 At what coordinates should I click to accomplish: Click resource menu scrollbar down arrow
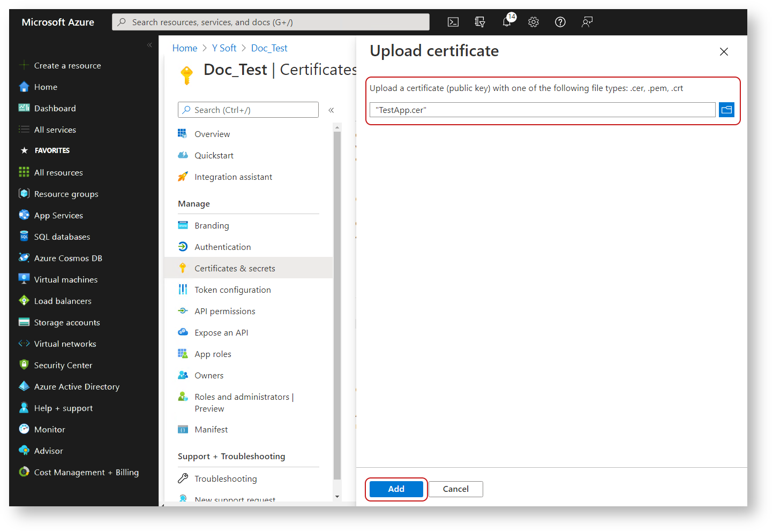click(337, 497)
